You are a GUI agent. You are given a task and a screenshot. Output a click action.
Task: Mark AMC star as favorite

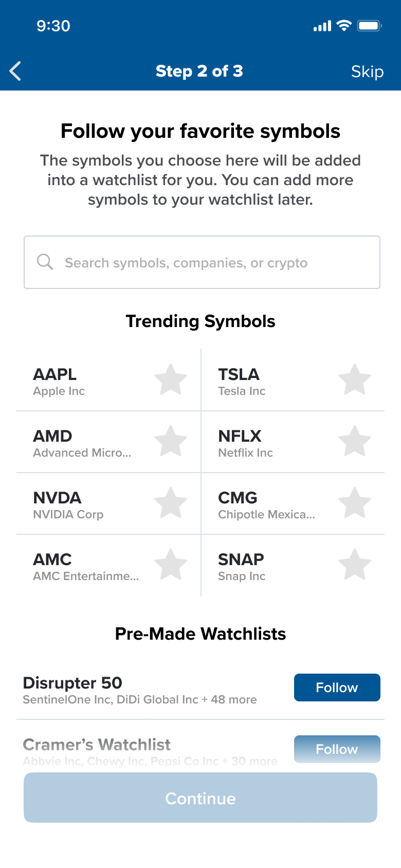pos(171,565)
